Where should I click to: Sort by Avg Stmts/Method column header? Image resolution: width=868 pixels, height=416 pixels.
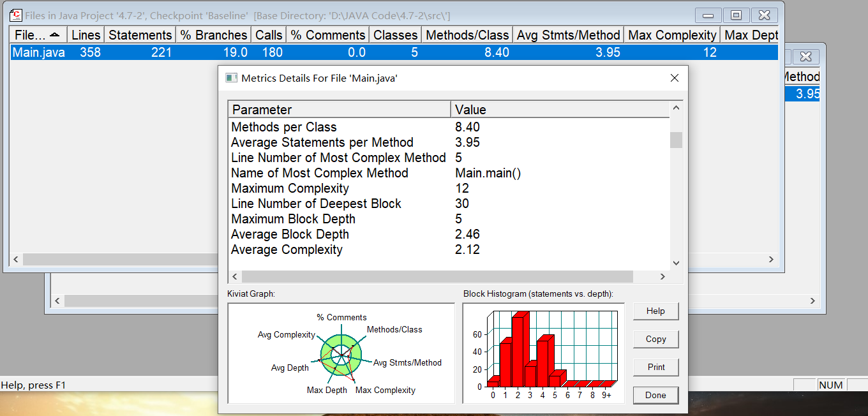pos(568,35)
